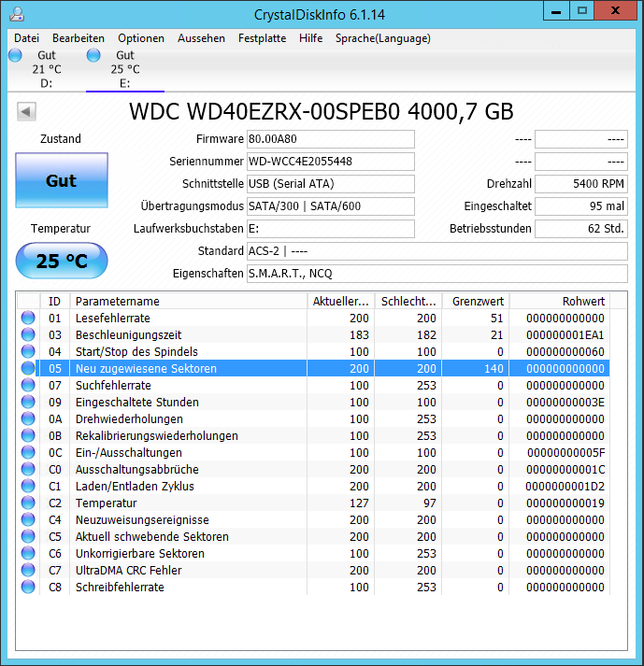
Task: Click the previous disk arrow button
Action: [x=26, y=112]
